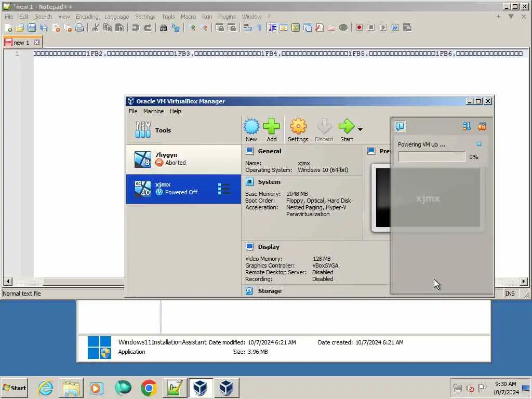Click Notepad++ add tab plus icon
Image resolution: width=532 pixels, height=399 pixels.
point(498,16)
